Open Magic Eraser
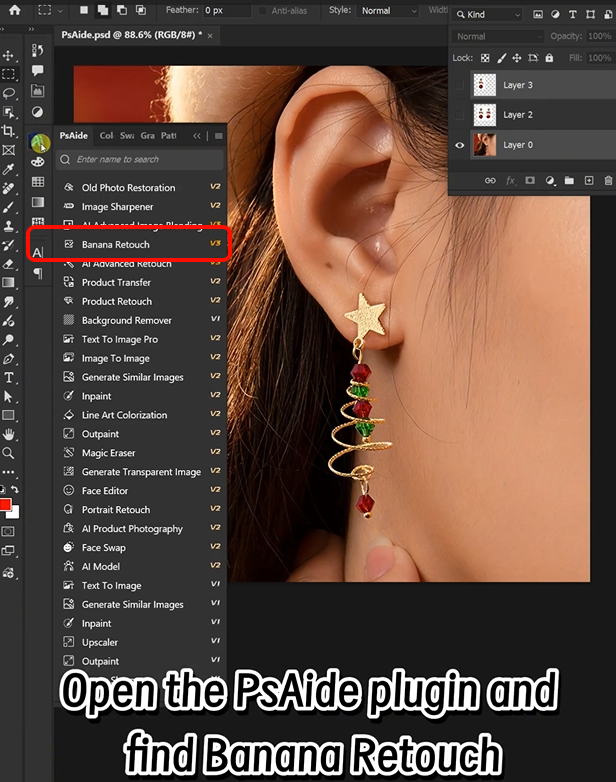Viewport: 616px width, 782px height. (142, 453)
